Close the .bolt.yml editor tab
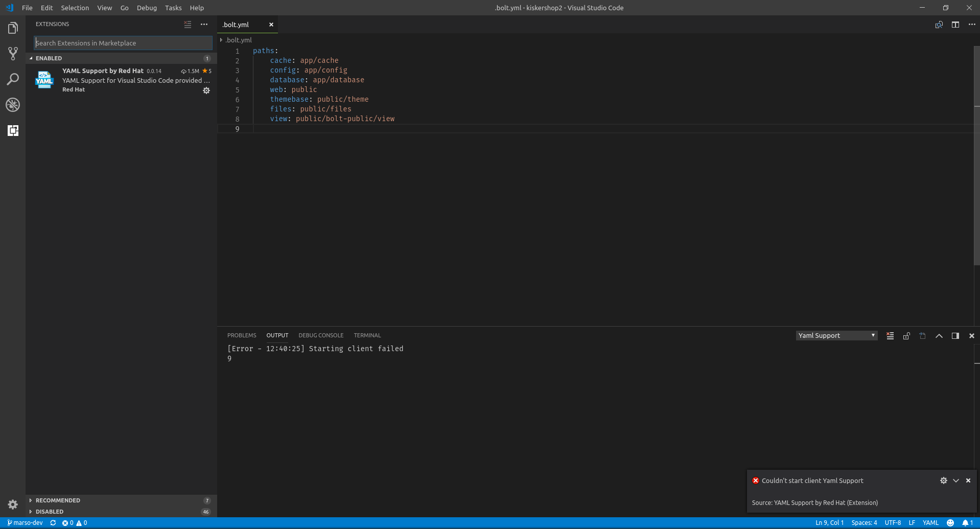The image size is (980, 529). [271, 25]
